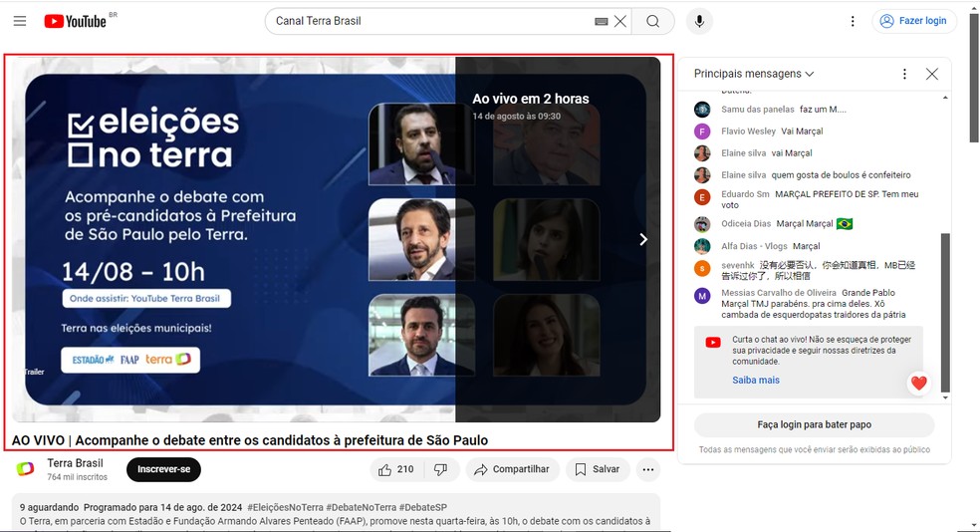Click the '764 mil inscritos' subscriber count
Image resolution: width=980 pixels, height=532 pixels.
77,477
